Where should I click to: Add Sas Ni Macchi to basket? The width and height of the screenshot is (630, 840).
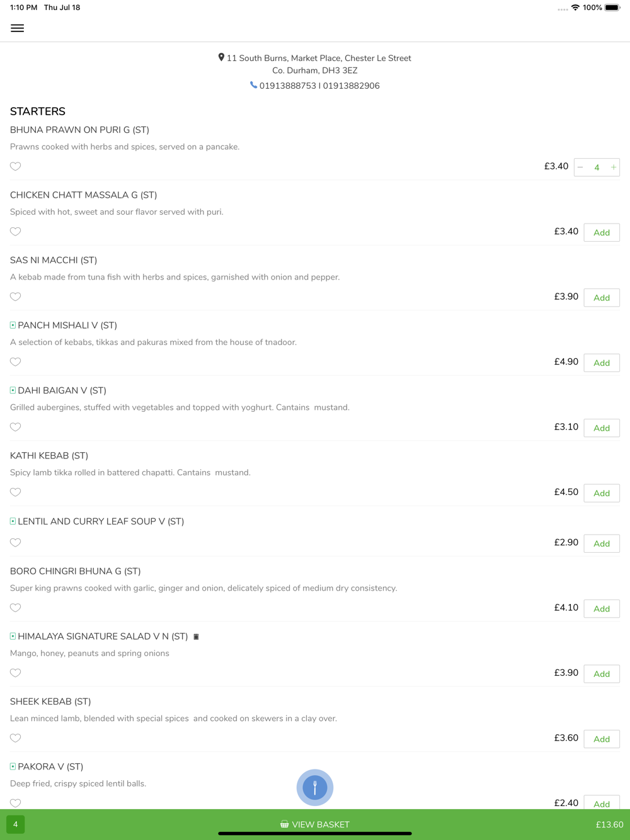[x=602, y=297]
